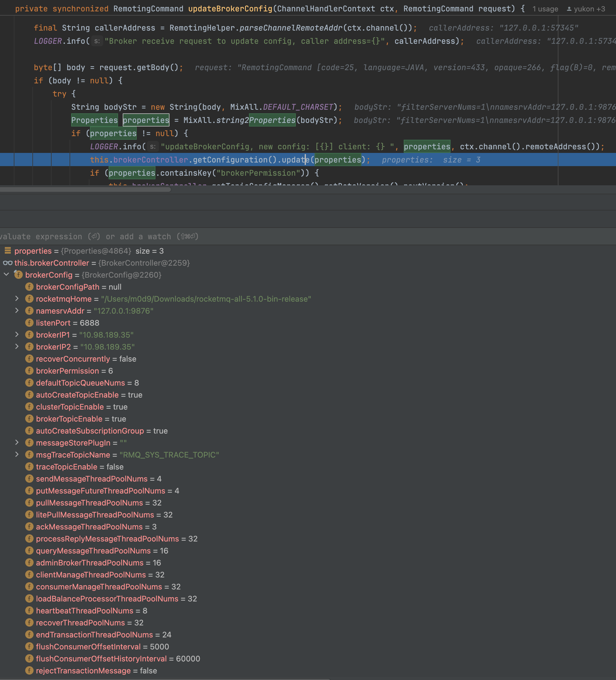Click the field icon of queryMessageThreadPoolNums

click(29, 550)
